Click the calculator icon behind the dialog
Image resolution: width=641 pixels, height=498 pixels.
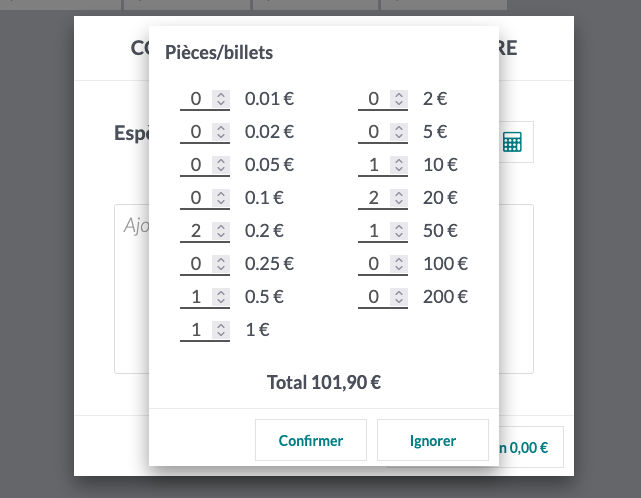[512, 142]
